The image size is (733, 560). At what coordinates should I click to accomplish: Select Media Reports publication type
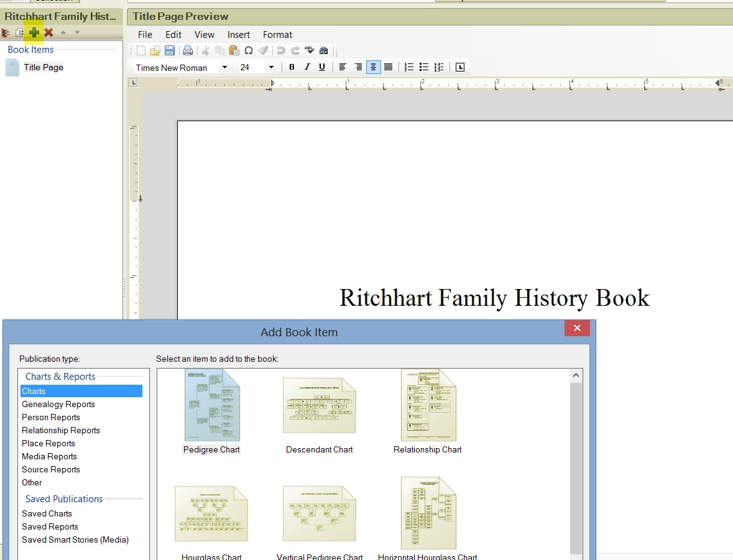click(x=49, y=457)
